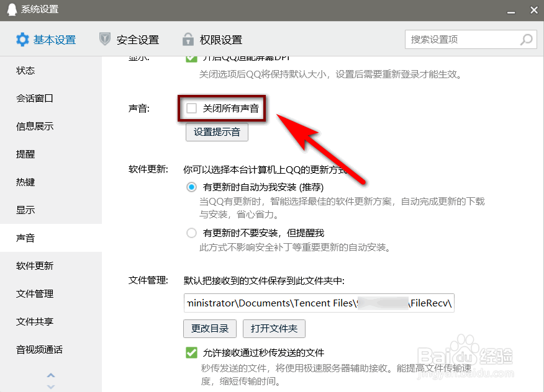Select 有更新时自动为我安装 radio option
Screen dimensions: 544x392
click(191, 187)
